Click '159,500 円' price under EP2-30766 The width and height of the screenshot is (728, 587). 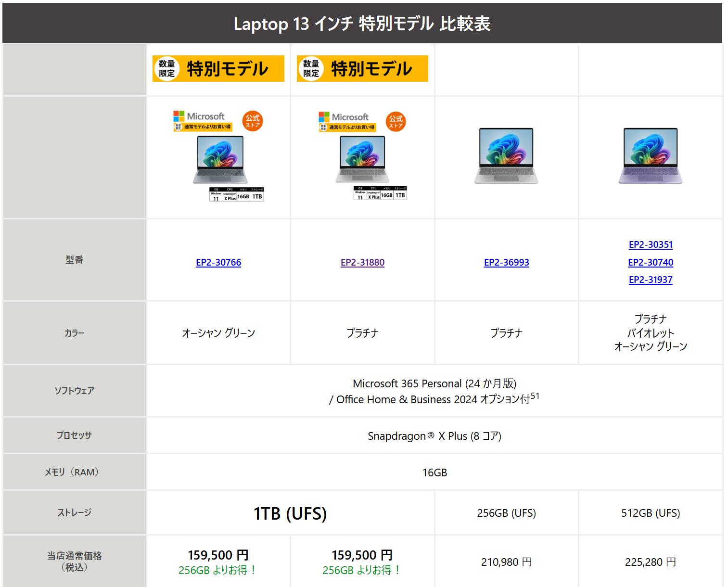point(218,555)
